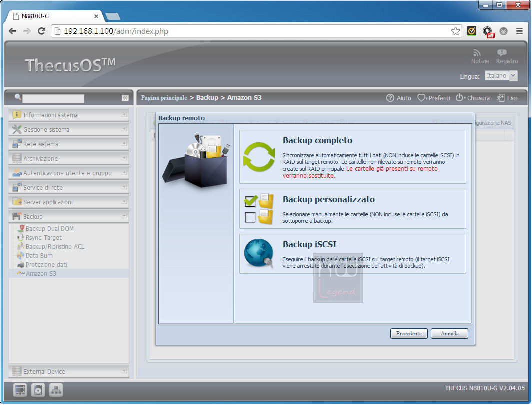Close the N8810U-G browser tab

[96, 16]
